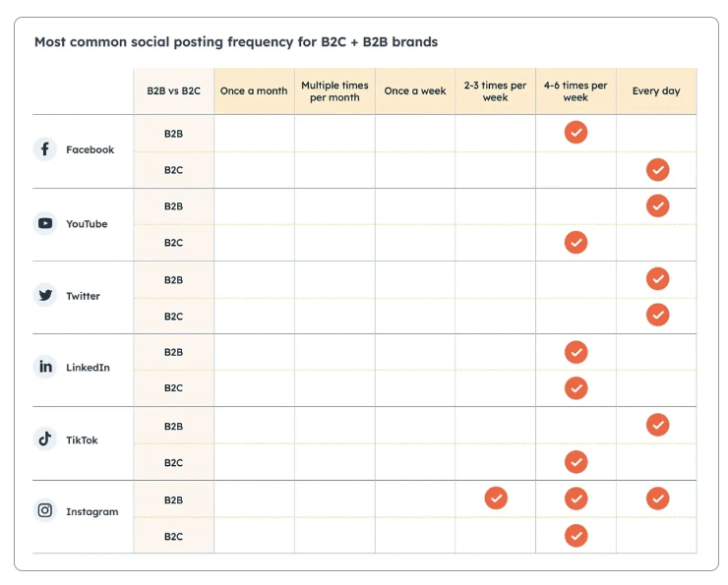This screenshot has width=728, height=585.
Task: Click the Instagram logo icon
Action: pyautogui.click(x=45, y=510)
